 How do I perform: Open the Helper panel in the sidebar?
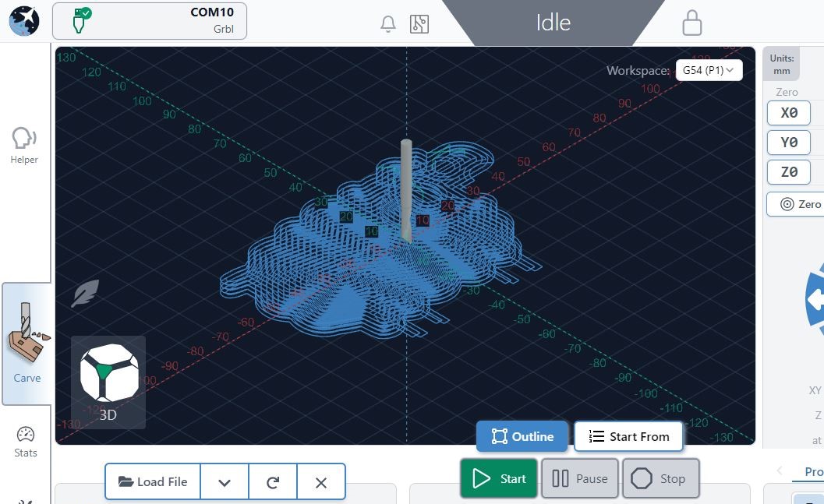[x=24, y=146]
